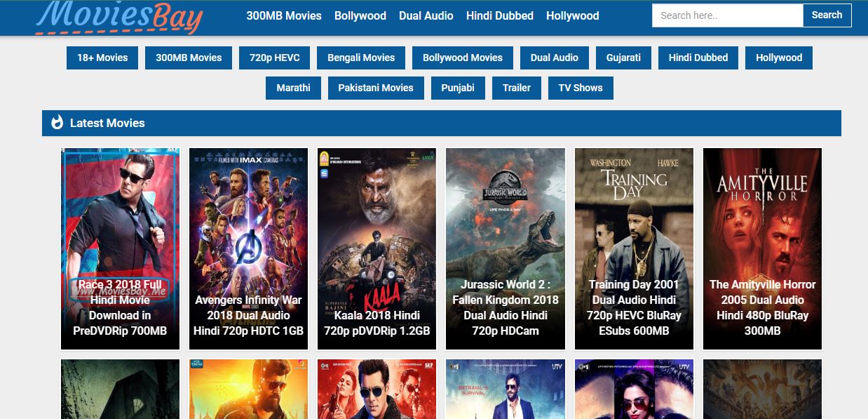Select the Trailer category button
Image resolution: width=868 pixels, height=419 pixels.
[517, 88]
